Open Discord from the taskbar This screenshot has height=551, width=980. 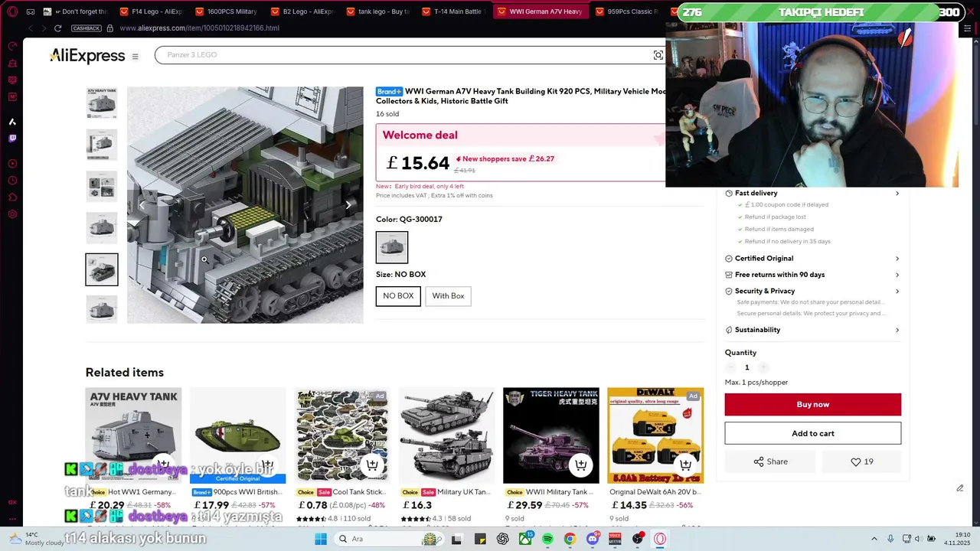pyautogui.click(x=593, y=539)
